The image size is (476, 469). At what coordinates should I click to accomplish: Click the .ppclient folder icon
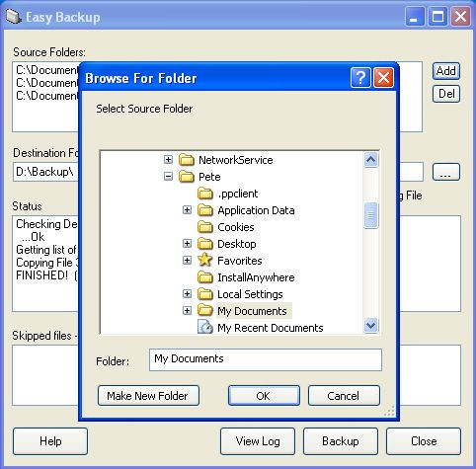(205, 194)
